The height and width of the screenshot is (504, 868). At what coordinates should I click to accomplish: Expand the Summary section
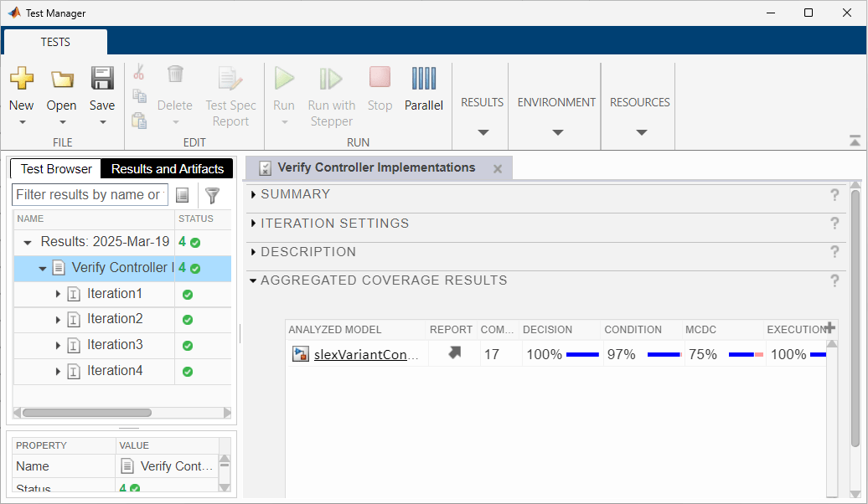(254, 195)
